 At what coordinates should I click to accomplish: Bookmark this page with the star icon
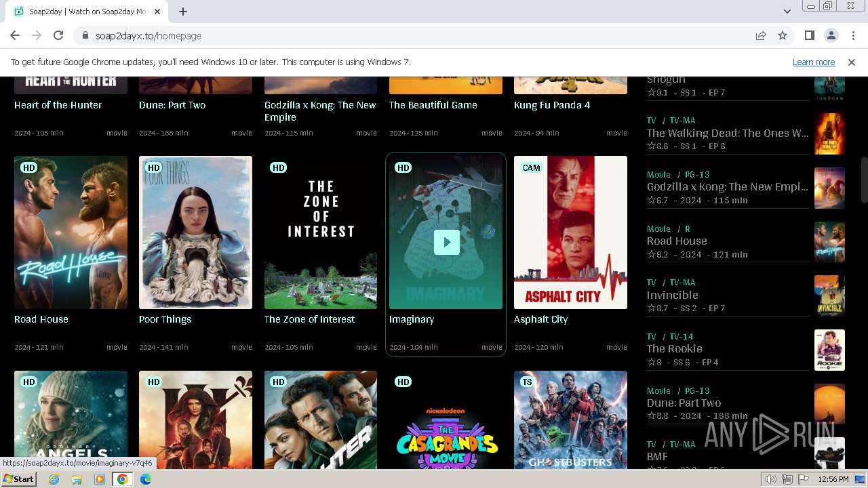pos(783,35)
